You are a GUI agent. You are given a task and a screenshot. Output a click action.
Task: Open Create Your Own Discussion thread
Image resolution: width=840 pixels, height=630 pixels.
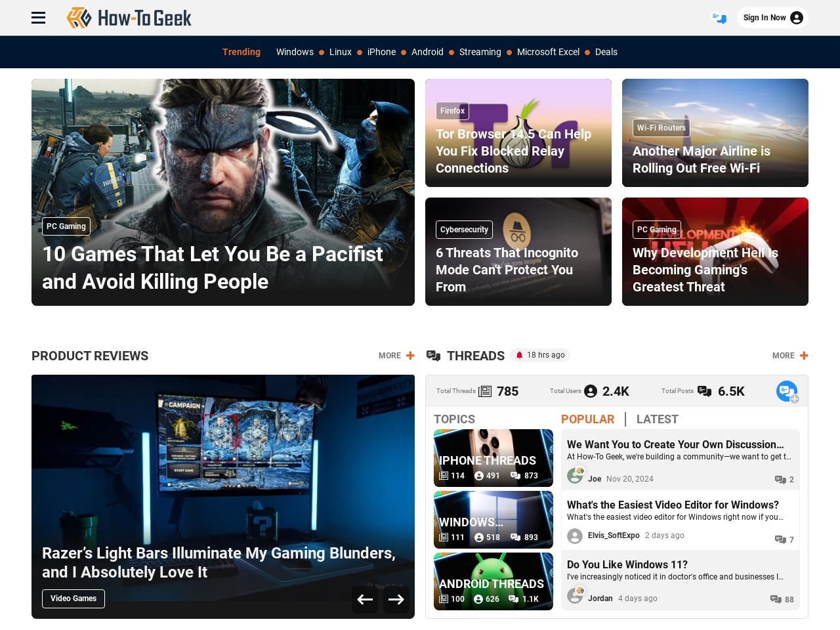[x=675, y=444]
